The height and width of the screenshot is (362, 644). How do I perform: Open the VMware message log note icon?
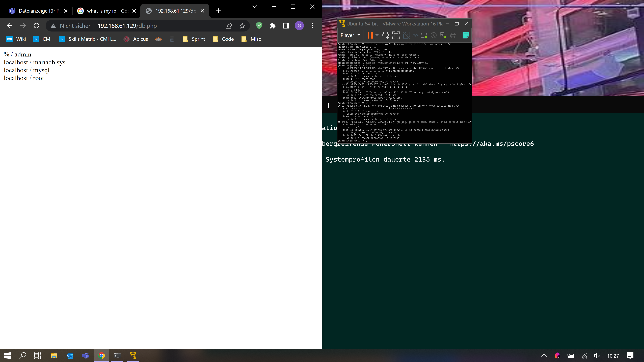pyautogui.click(x=466, y=35)
